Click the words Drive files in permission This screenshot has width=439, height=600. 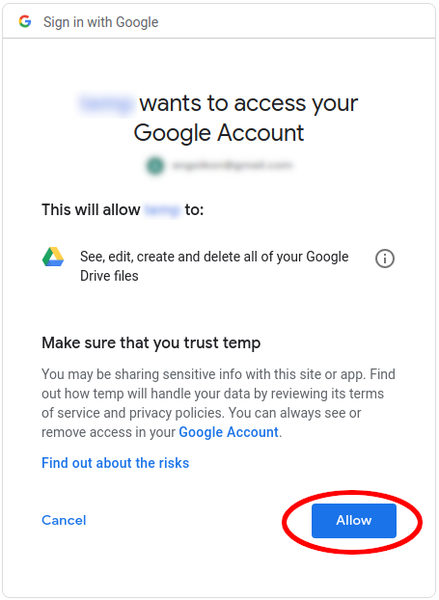click(x=109, y=276)
